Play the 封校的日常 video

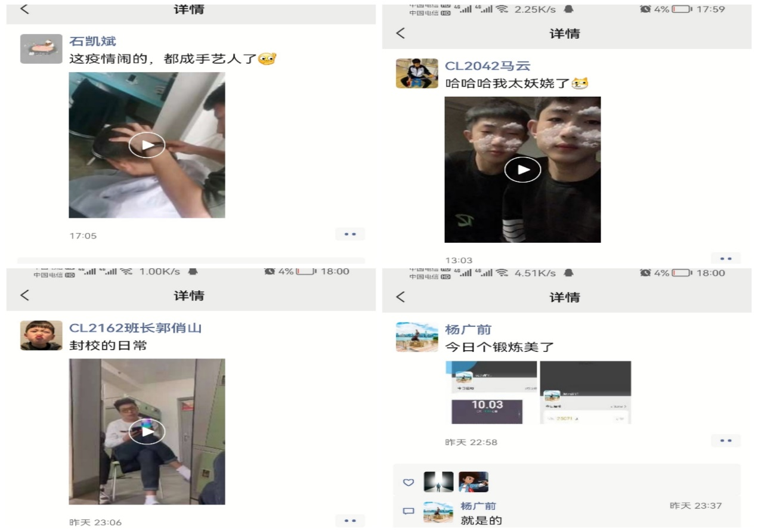(x=147, y=432)
